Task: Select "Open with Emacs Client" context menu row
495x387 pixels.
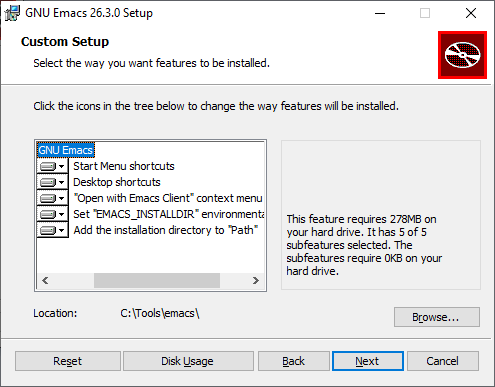Action: coord(168,198)
